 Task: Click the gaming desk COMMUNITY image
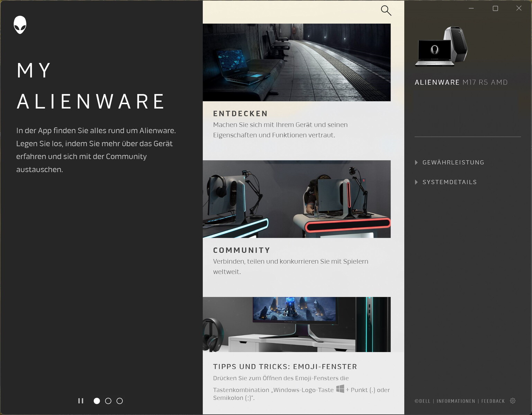pyautogui.click(x=297, y=199)
